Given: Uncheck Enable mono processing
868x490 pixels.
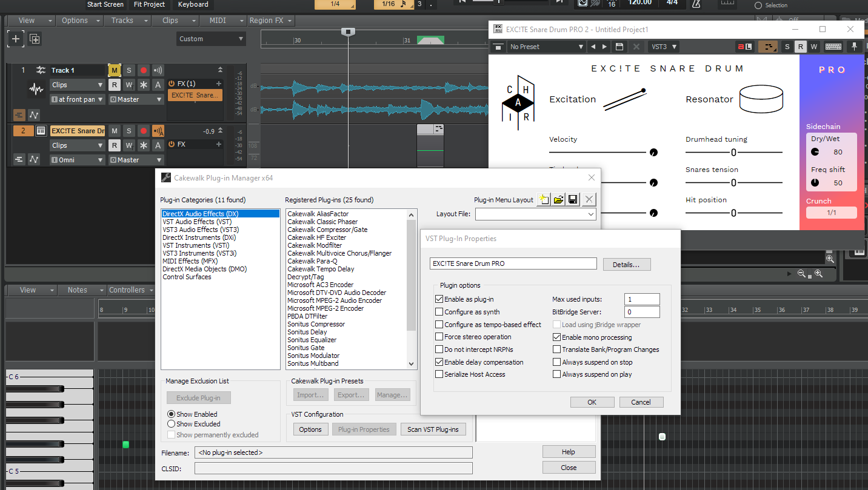Looking at the screenshot, I should point(557,337).
